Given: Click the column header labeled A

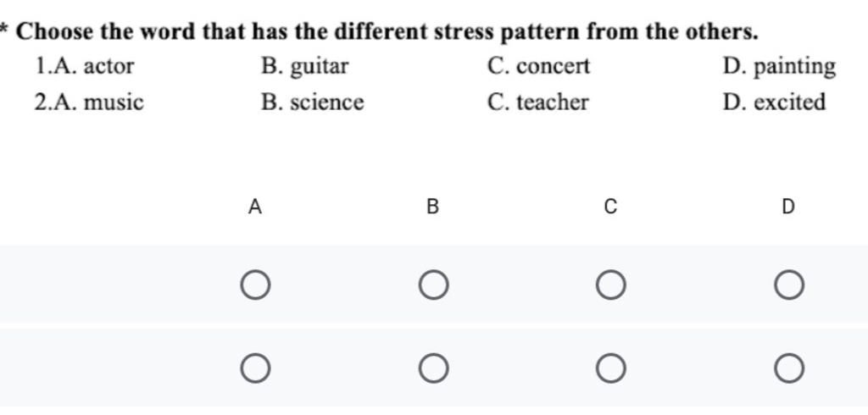Looking at the screenshot, I should tap(254, 207).
